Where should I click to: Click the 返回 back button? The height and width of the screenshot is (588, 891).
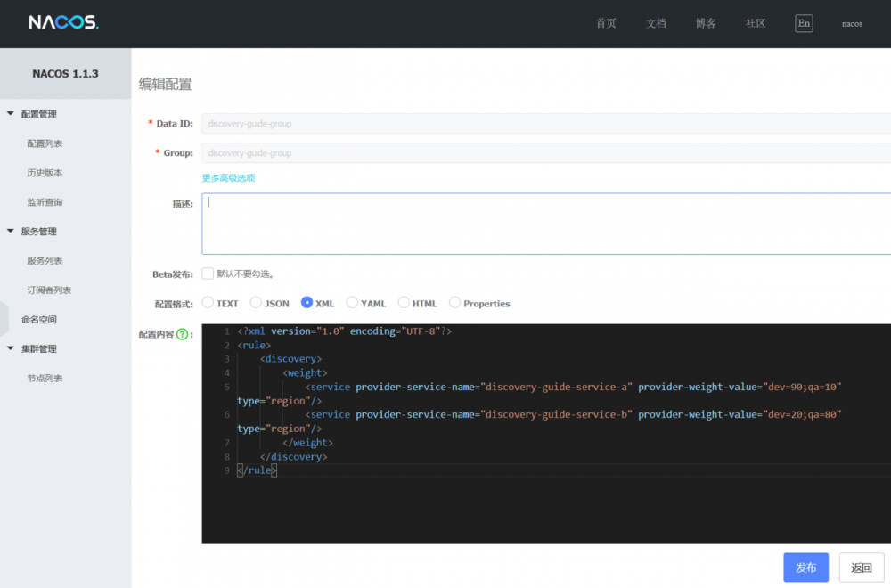tap(862, 568)
